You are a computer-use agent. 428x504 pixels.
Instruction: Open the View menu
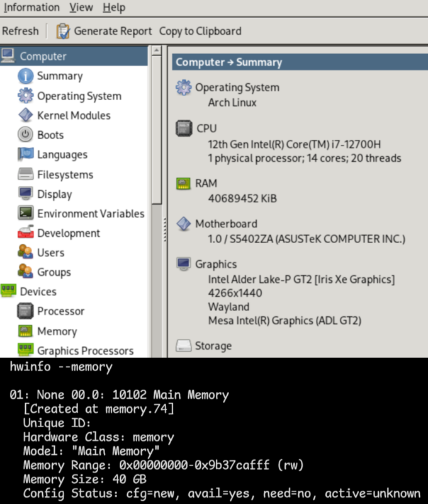pyautogui.click(x=81, y=8)
